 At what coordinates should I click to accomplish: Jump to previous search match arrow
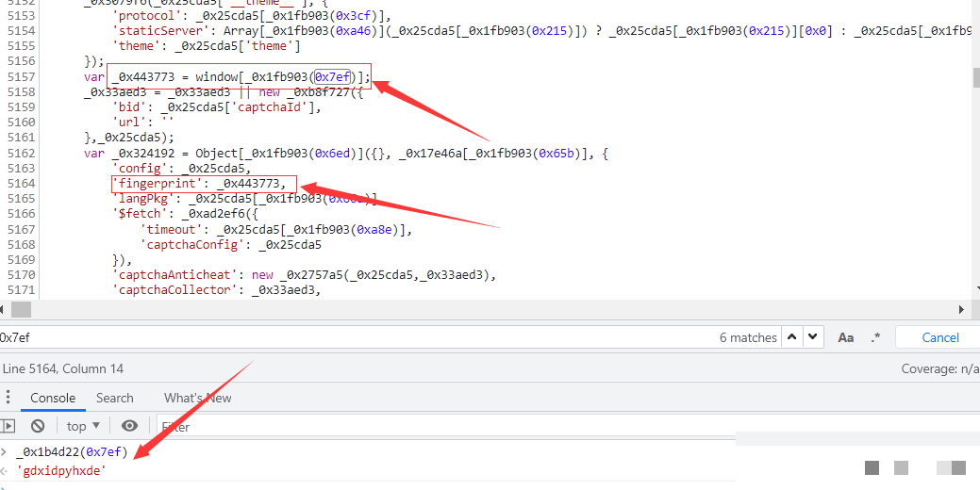coord(792,337)
